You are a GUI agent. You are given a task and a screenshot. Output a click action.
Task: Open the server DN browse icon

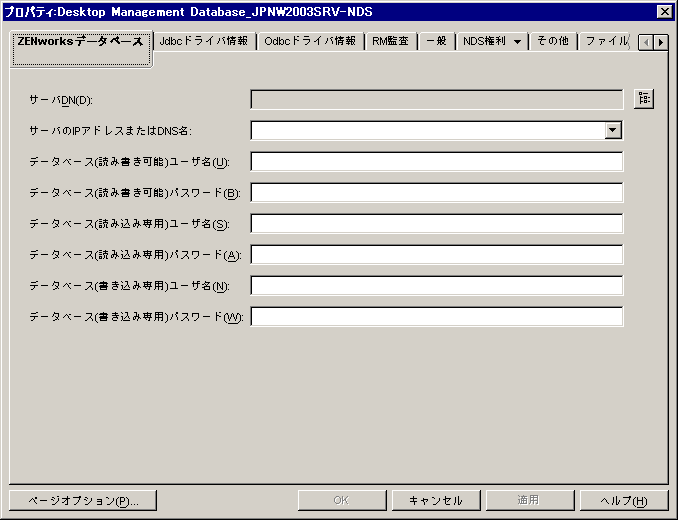[644, 99]
